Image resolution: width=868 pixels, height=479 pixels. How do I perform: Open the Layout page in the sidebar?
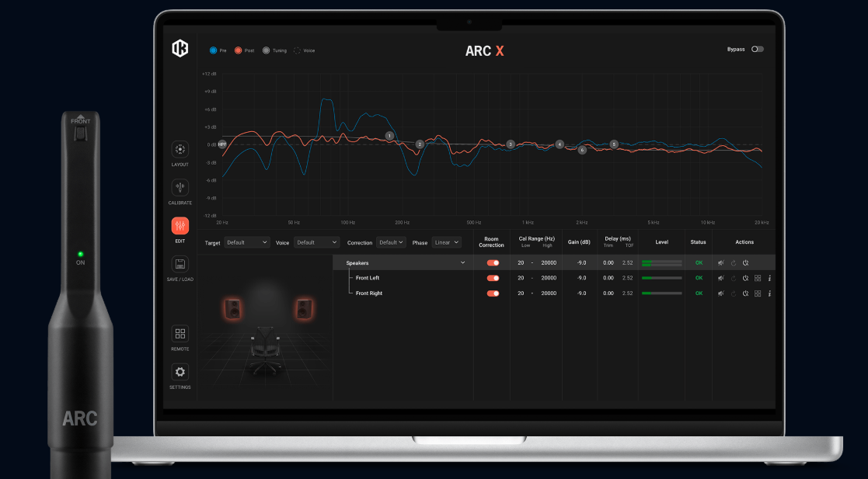point(180,149)
